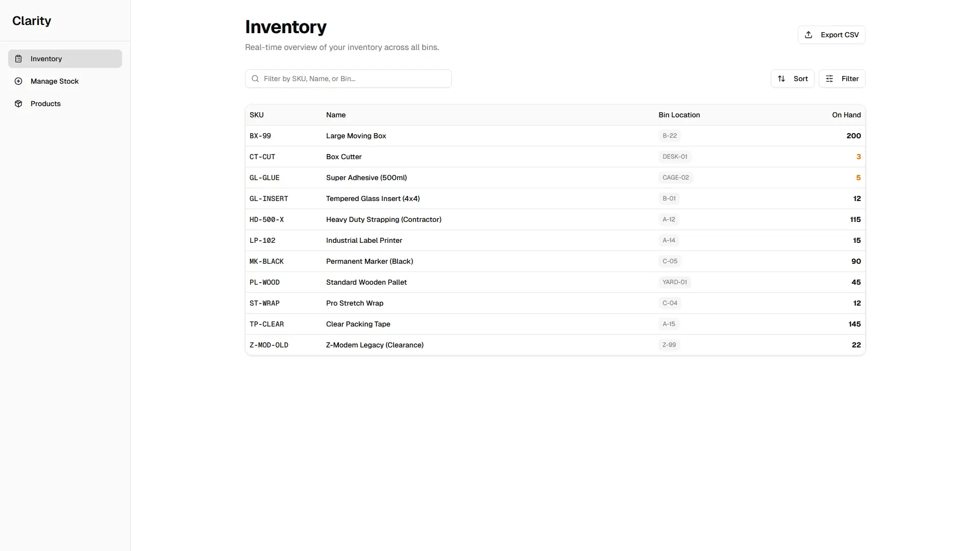
Task: Click the search magnifier icon
Action: click(255, 79)
